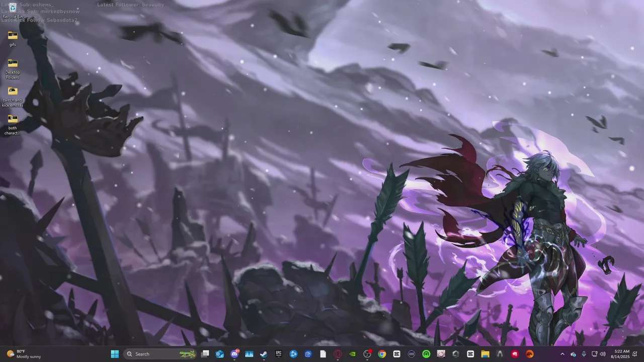644x362 pixels.
Task: Select the Recycle Bin desktop icon
Action: [x=13, y=11]
